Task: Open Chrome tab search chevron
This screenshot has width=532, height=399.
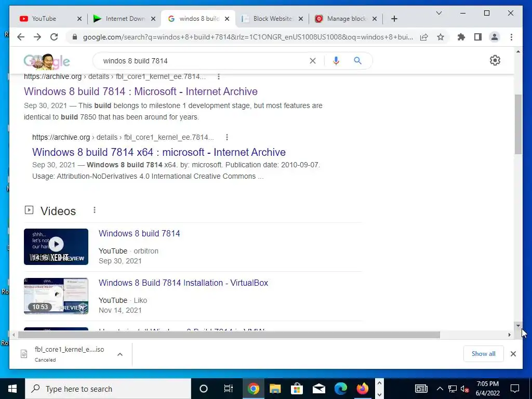Action: point(438,13)
